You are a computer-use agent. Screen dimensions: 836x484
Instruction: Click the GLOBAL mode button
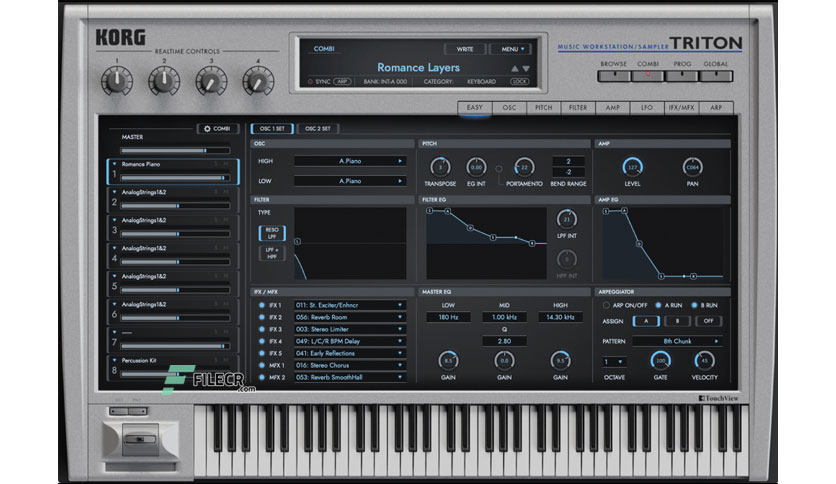(716, 76)
